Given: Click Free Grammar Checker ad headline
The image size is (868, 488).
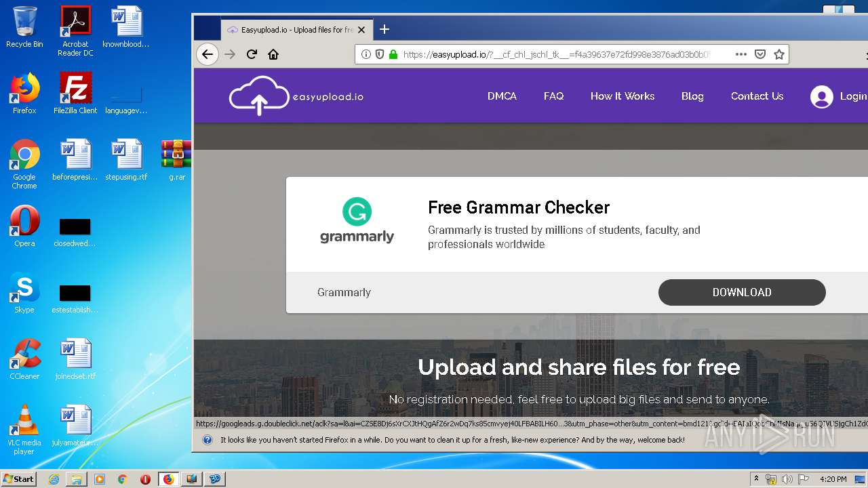Looking at the screenshot, I should point(519,207).
